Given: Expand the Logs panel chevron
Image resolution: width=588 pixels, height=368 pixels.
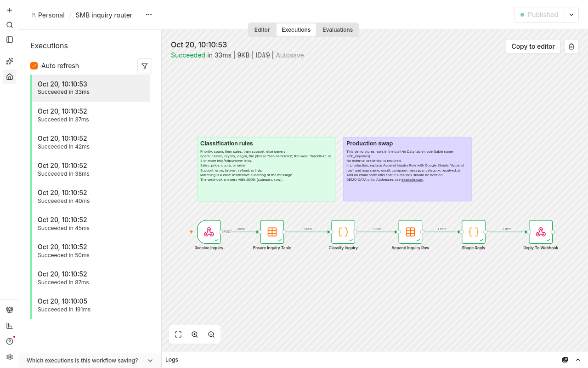Looking at the screenshot, I should [x=578, y=360].
